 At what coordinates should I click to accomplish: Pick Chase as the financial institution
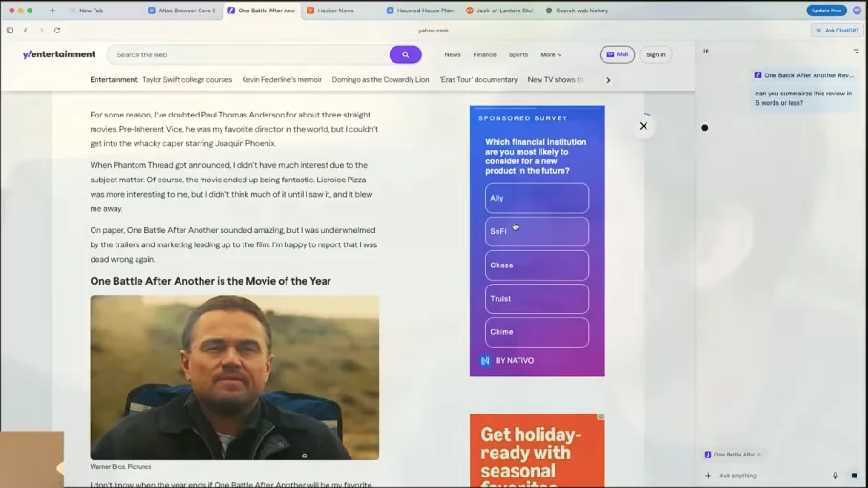click(x=537, y=265)
